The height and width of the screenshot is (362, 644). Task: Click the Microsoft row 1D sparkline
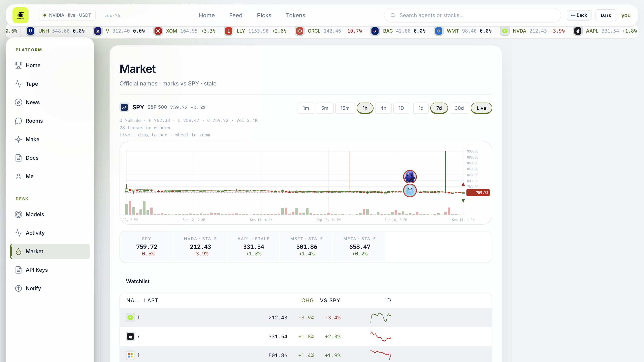click(x=381, y=355)
